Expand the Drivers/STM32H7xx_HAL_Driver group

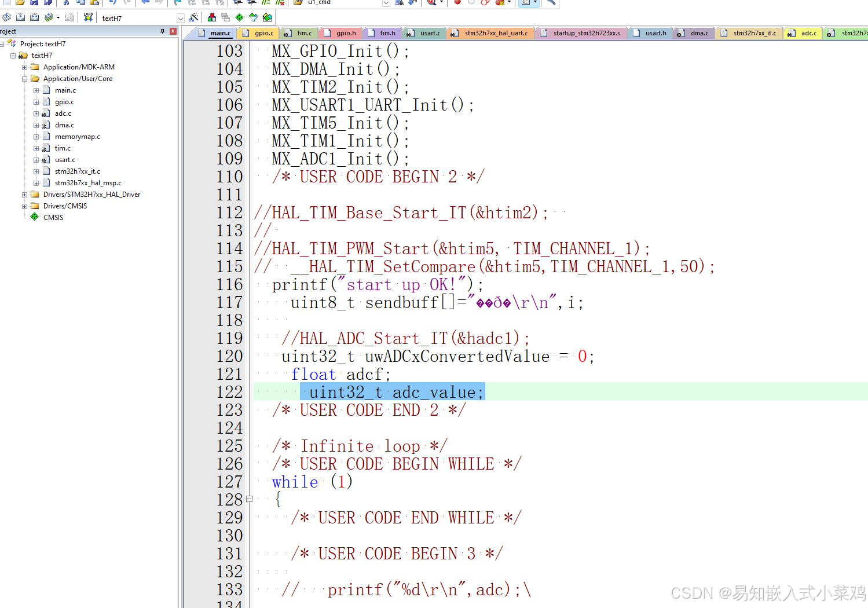pos(24,195)
